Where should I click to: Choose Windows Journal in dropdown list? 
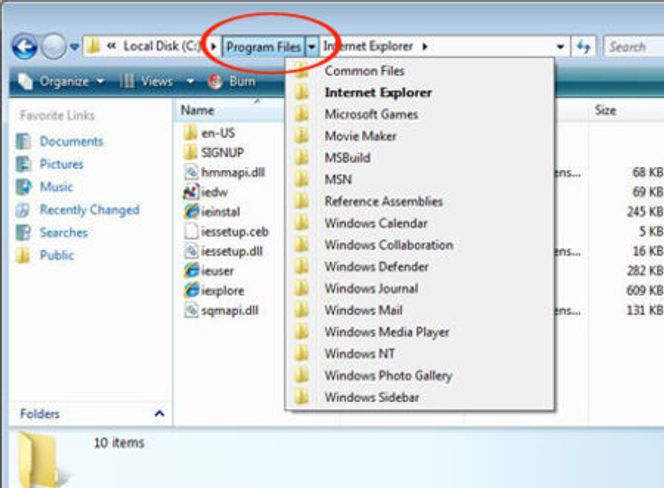420,288
